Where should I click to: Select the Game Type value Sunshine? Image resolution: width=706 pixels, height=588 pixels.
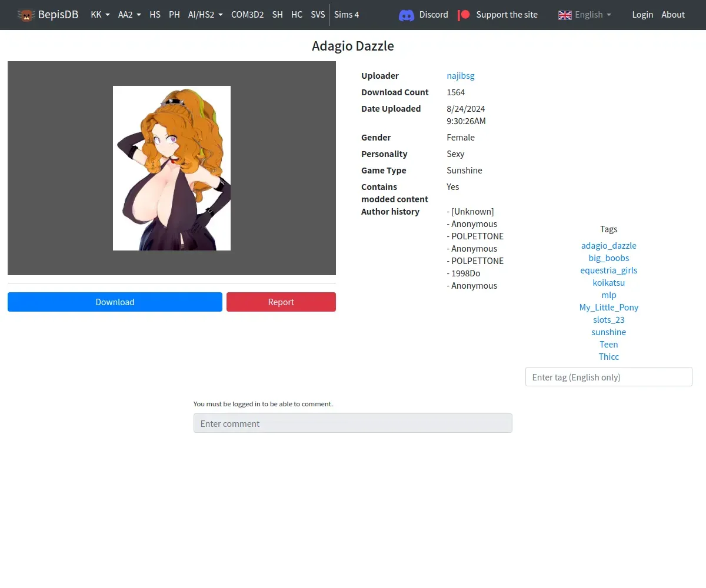click(464, 171)
